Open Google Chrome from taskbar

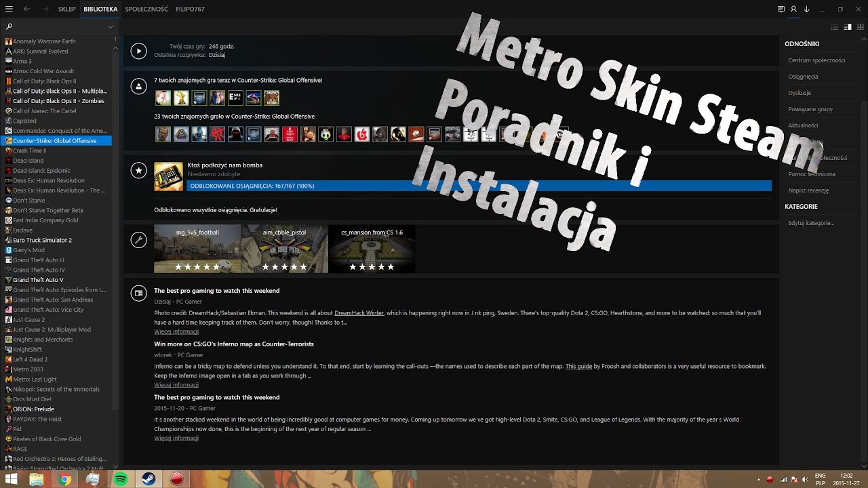coord(64,479)
